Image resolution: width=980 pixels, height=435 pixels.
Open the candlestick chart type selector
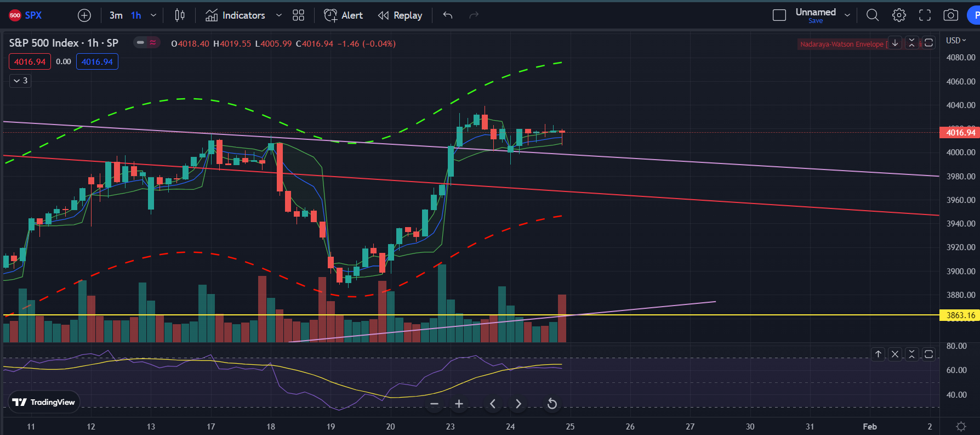(180, 15)
